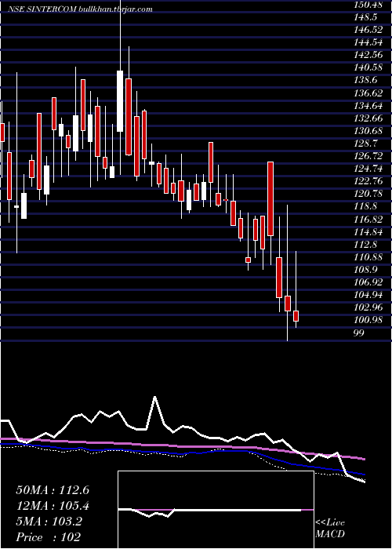Click the 142.56 axis value

point(368,55)
